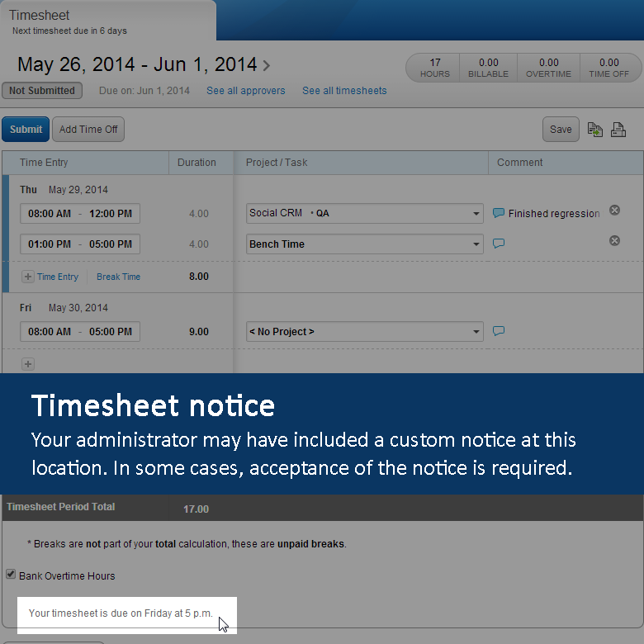The width and height of the screenshot is (644, 644).
Task: Select the 0.00 BILLABLE summary cell
Action: click(488, 68)
